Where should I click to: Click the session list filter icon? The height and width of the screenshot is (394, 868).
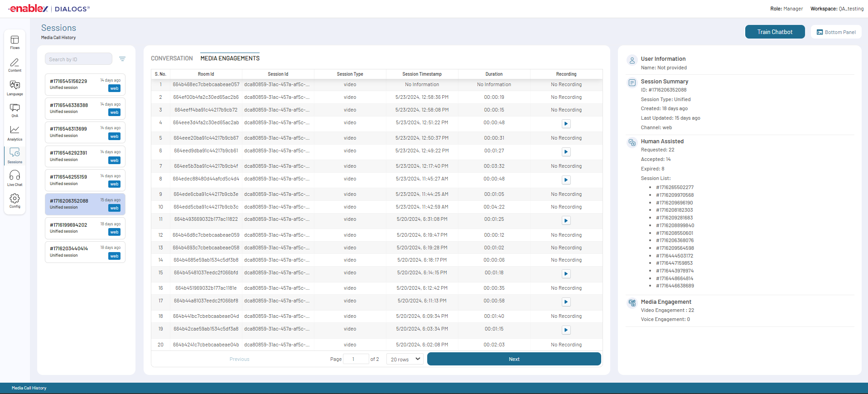[x=122, y=59]
